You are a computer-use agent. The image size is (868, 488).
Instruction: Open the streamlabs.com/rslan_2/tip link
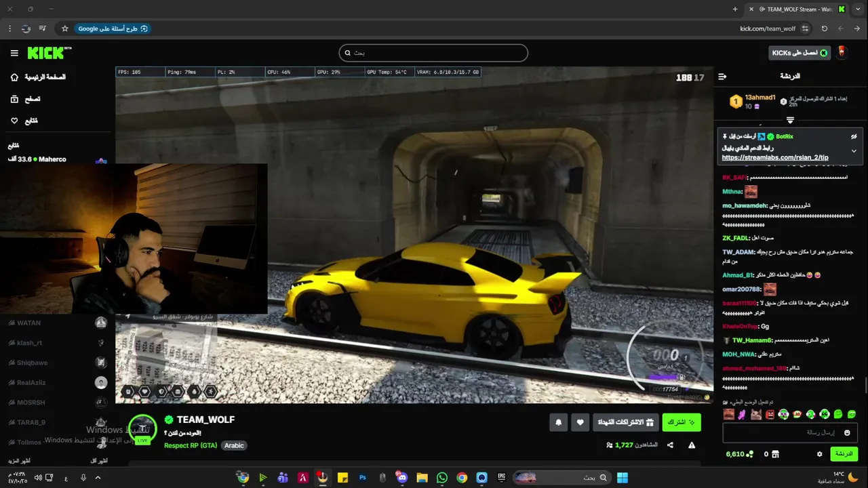tap(775, 157)
